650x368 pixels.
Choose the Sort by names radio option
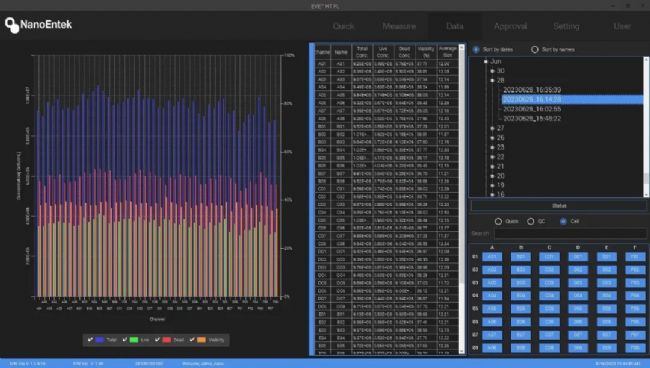click(x=535, y=50)
